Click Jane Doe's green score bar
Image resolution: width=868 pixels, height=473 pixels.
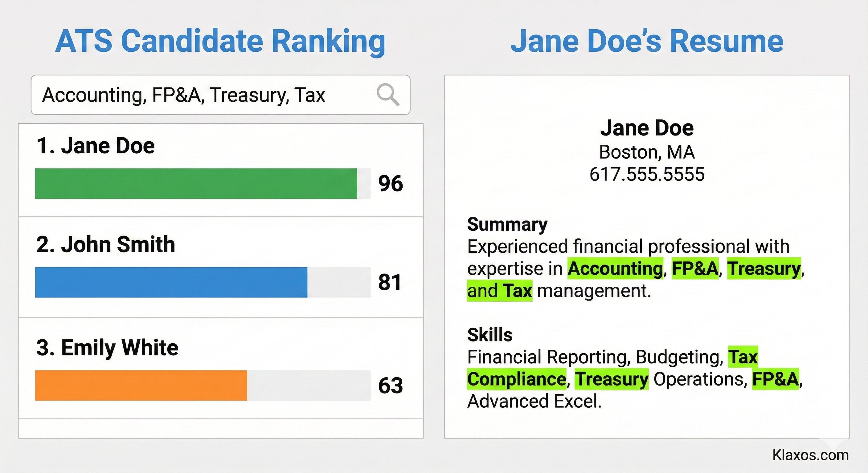pos(196,184)
